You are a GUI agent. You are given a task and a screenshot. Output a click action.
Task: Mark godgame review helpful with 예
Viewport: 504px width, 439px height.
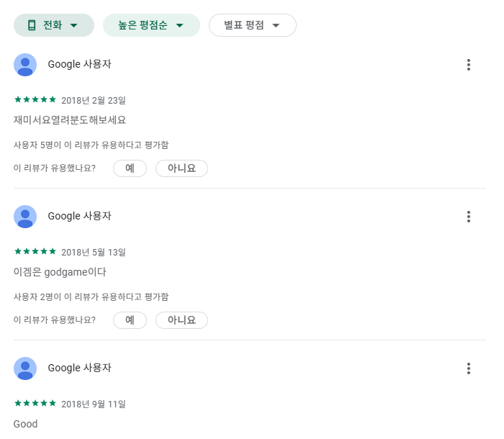pyautogui.click(x=130, y=320)
